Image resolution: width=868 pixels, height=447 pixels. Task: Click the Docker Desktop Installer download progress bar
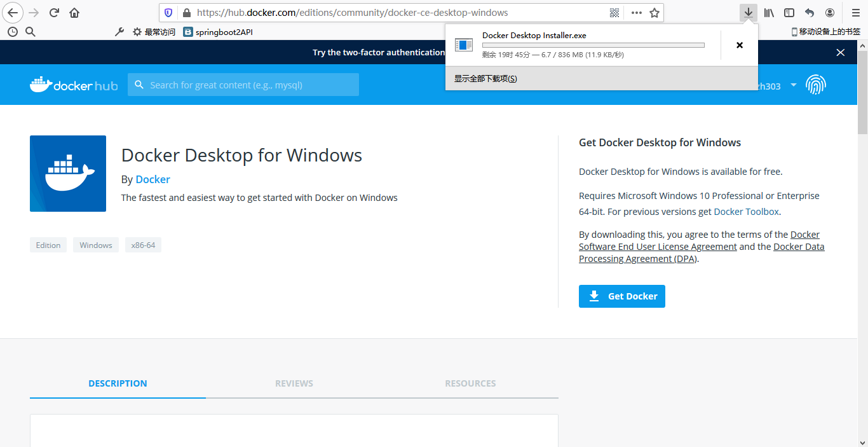(x=593, y=45)
